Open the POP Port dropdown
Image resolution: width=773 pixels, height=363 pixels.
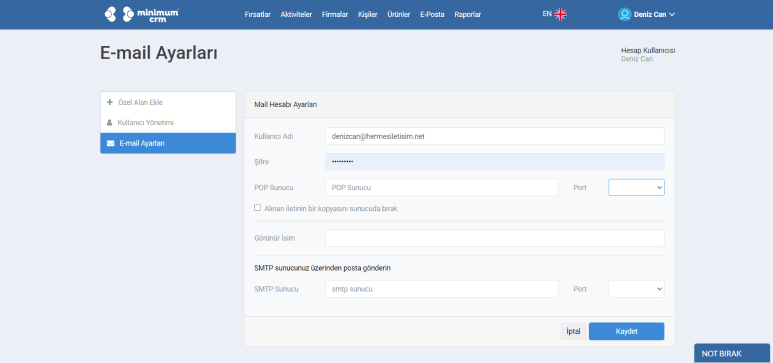[636, 187]
